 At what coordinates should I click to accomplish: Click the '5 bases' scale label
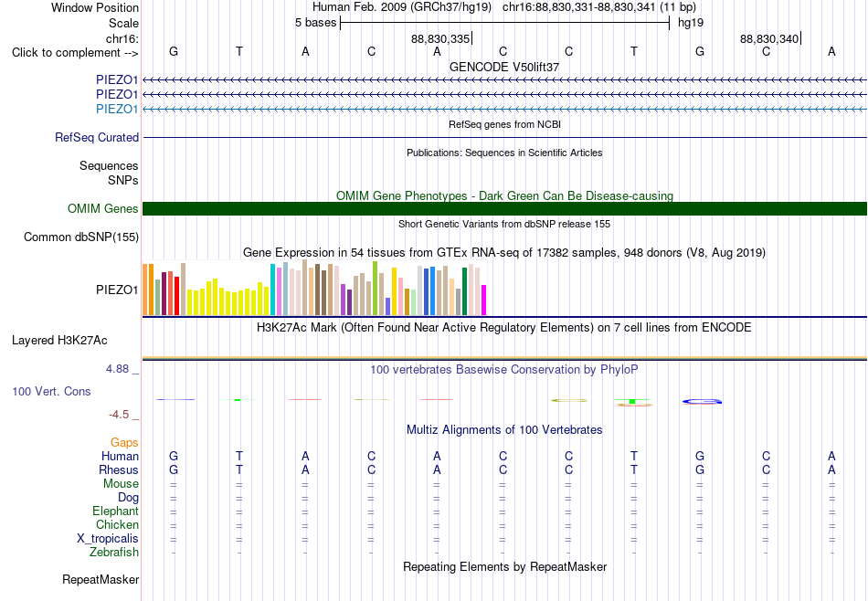[315, 23]
